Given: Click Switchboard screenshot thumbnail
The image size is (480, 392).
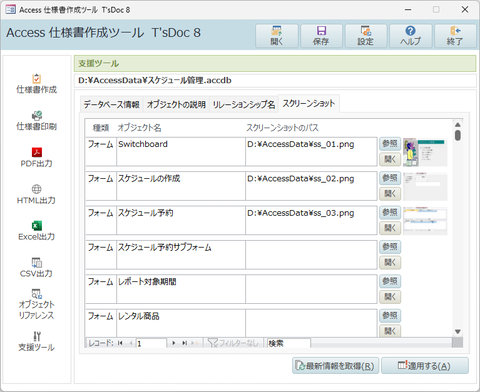Looking at the screenshot, I should [425, 152].
